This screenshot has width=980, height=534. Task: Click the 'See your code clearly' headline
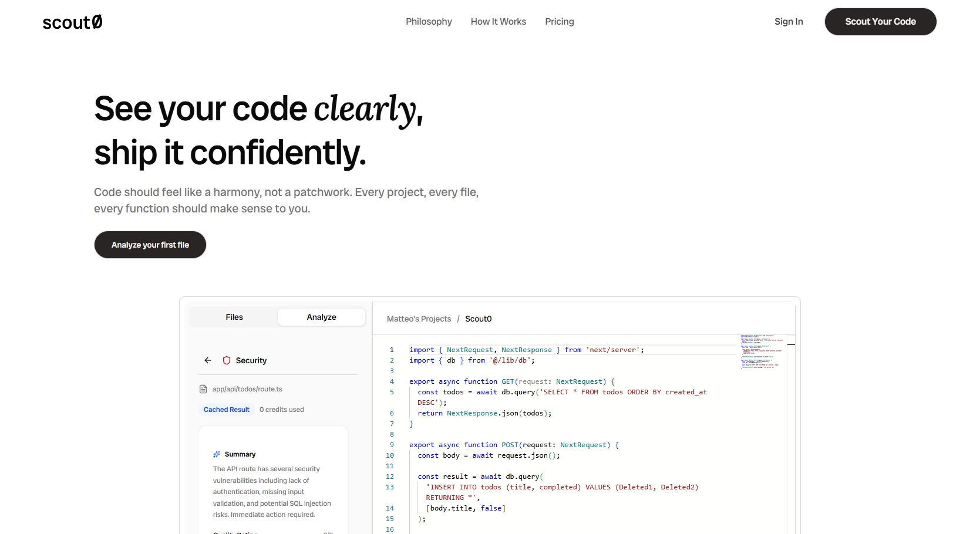click(x=258, y=109)
